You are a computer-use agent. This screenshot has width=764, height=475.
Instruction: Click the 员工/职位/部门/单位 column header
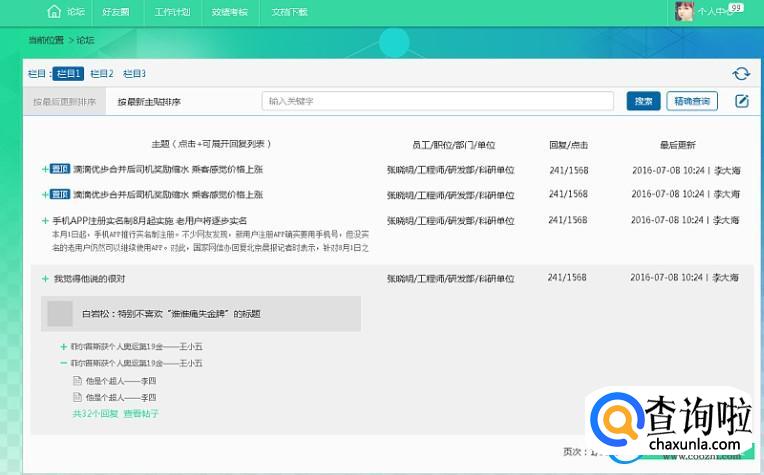click(x=453, y=145)
